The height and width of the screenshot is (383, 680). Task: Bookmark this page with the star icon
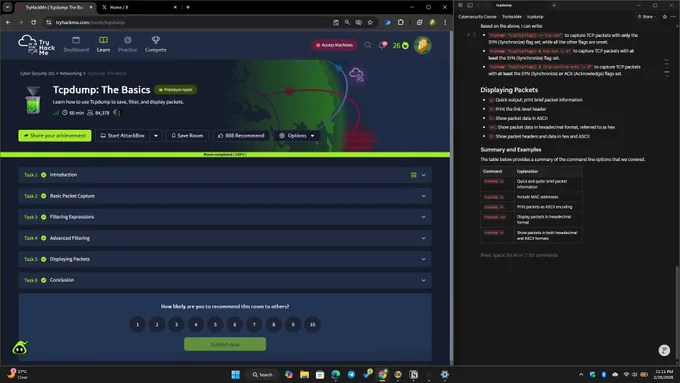click(370, 22)
